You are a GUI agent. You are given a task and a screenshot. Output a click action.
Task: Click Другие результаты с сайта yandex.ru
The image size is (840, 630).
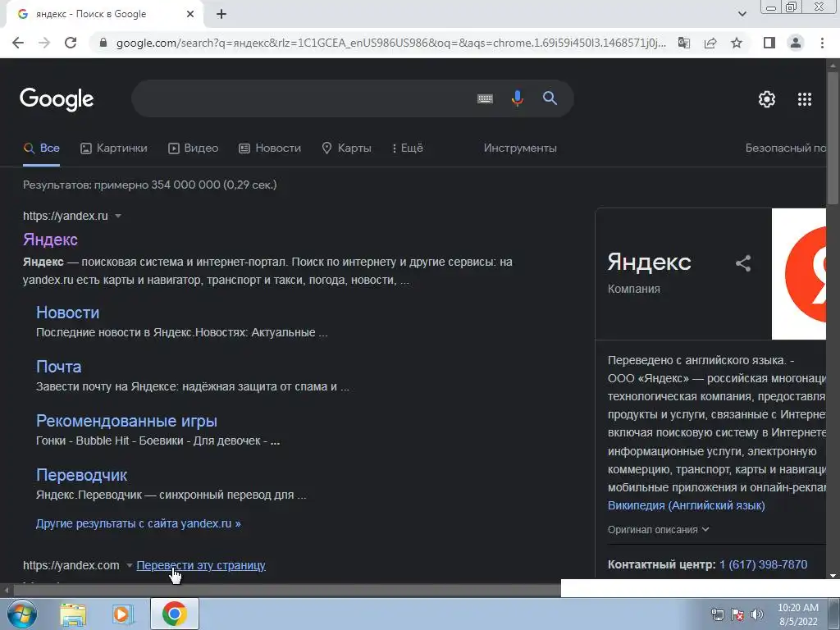click(x=138, y=523)
